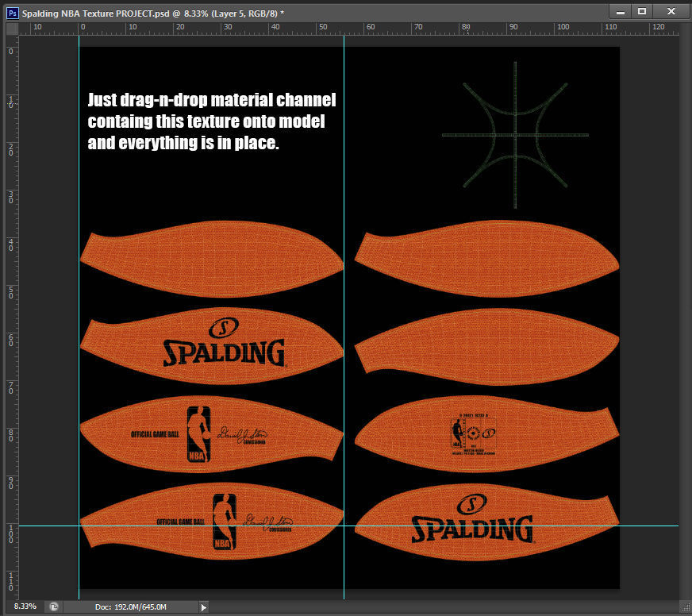Minimize the Spalding NBA Texture document window
692x616 pixels.
(621, 11)
